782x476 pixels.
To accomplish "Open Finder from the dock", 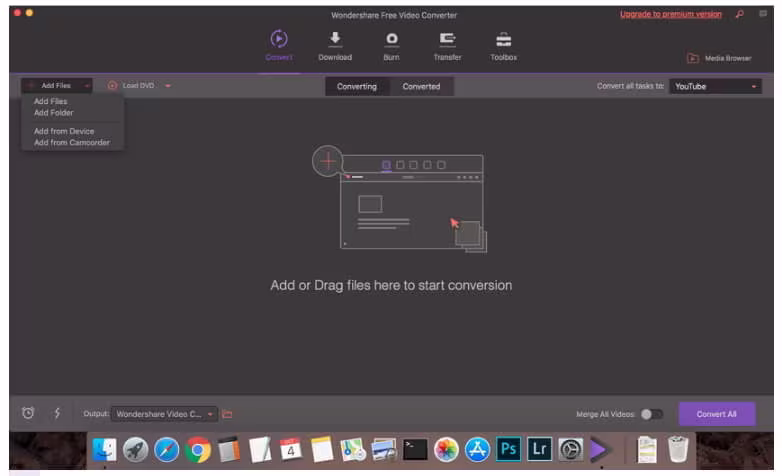I will tap(104, 450).
